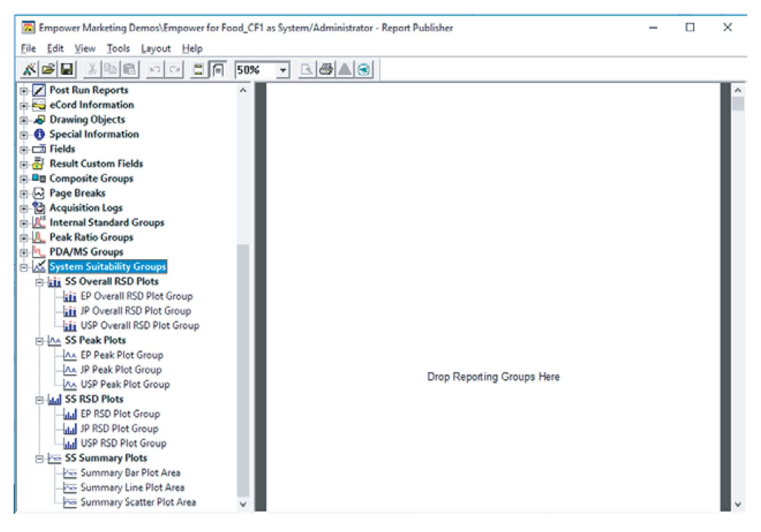Click the Result Custom Fields icon

39,164
